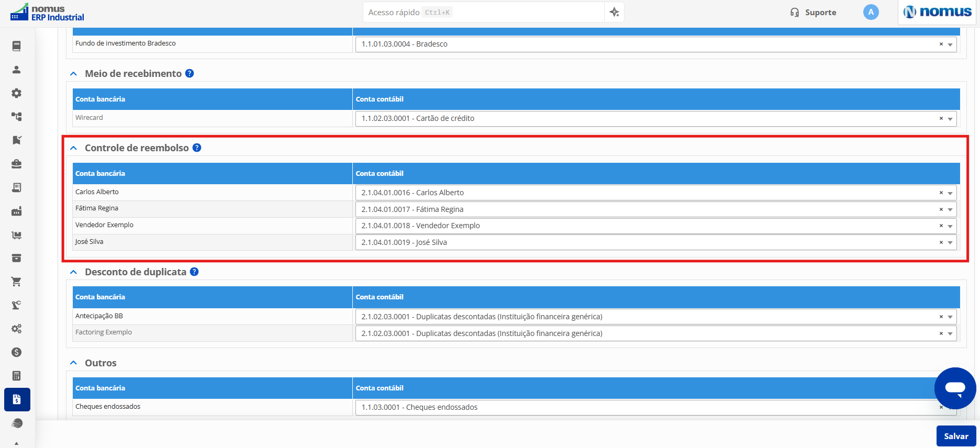Open the single gear settings sidebar icon
Screen dimensions: 980x448
(17, 93)
